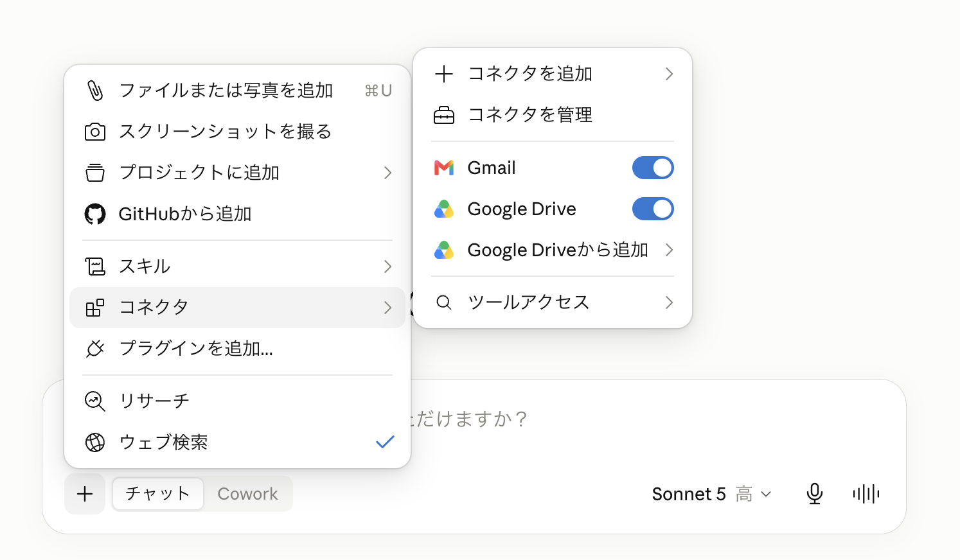
Task: Click the GitHub logo icon
Action: [x=95, y=214]
